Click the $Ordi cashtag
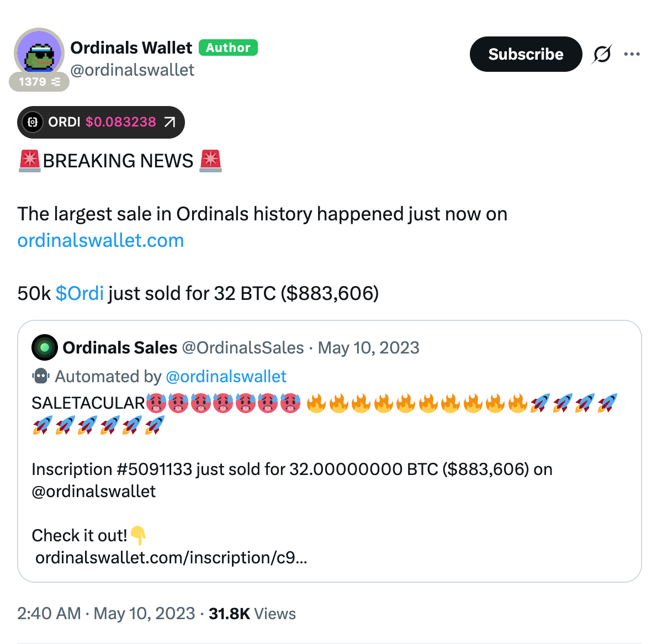 [80, 293]
